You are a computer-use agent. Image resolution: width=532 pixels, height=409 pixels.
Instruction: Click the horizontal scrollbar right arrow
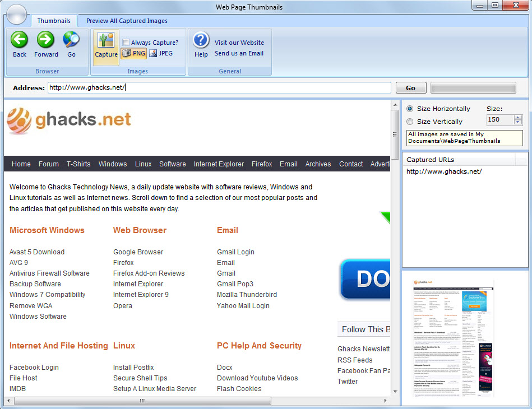click(x=386, y=401)
